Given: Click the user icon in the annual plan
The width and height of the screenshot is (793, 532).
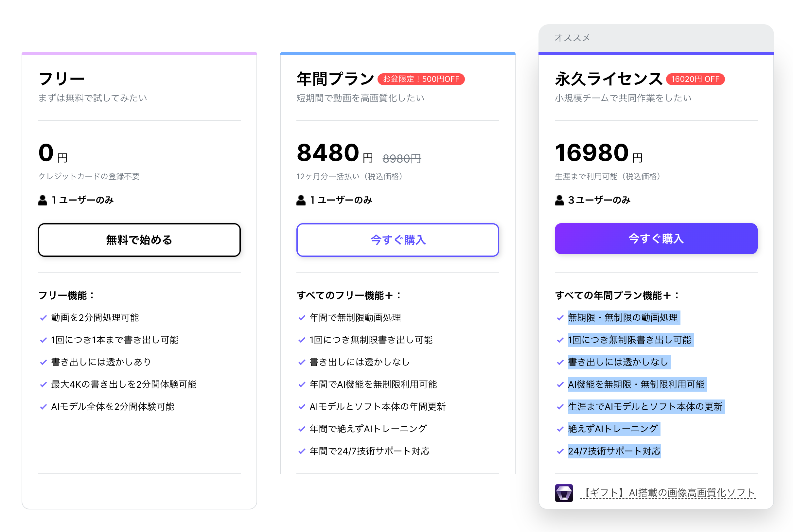Looking at the screenshot, I should tap(301, 200).
